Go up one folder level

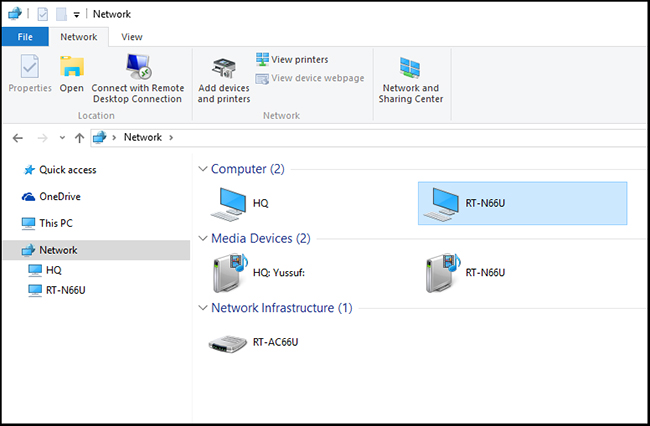click(x=79, y=138)
